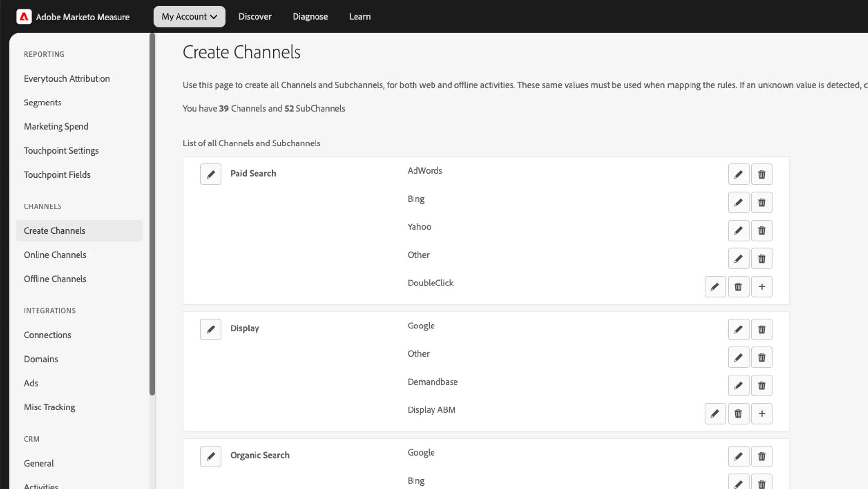This screenshot has height=489, width=868.
Task: Edit the Yahoo subchannel
Action: pos(738,230)
